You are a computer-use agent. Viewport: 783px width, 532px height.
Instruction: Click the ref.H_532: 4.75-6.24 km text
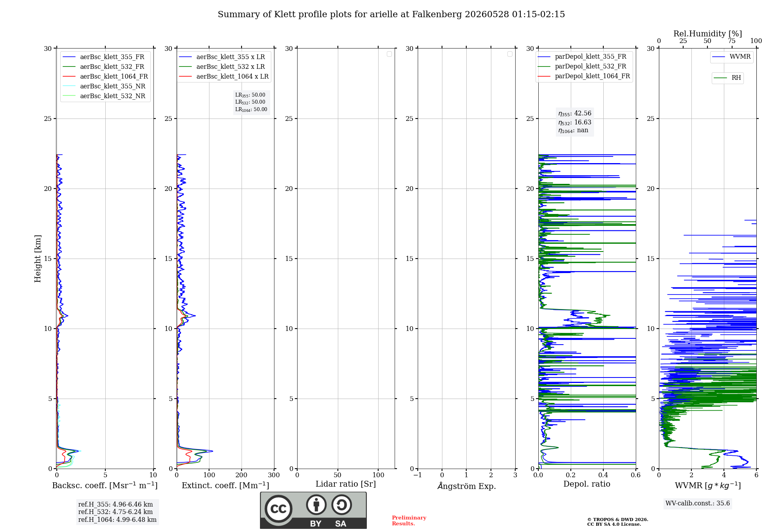[x=115, y=512]
